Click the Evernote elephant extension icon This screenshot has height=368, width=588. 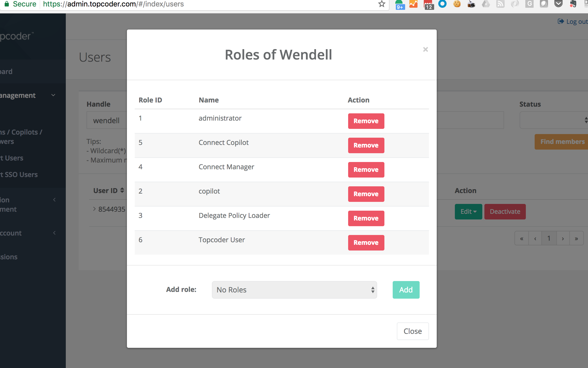click(x=573, y=4)
